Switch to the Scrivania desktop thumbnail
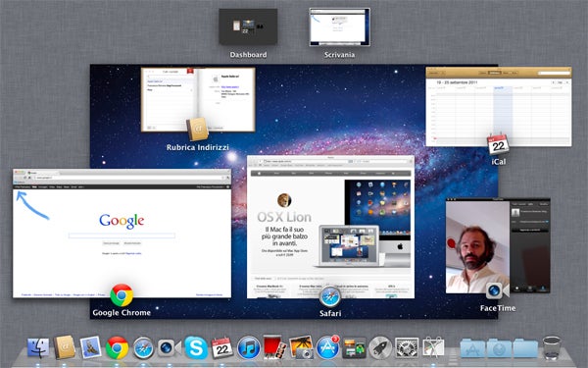Viewport: 588px width, 368px height. click(x=339, y=27)
